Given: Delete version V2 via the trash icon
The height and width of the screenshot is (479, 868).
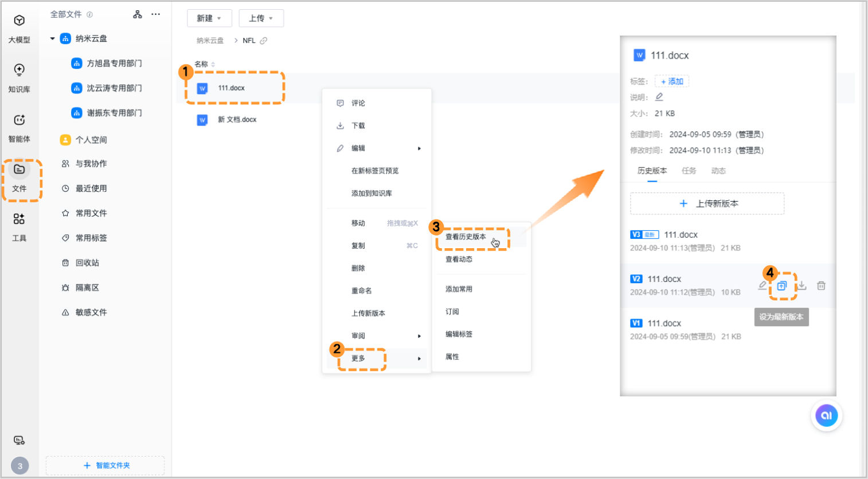Looking at the screenshot, I should point(822,285).
